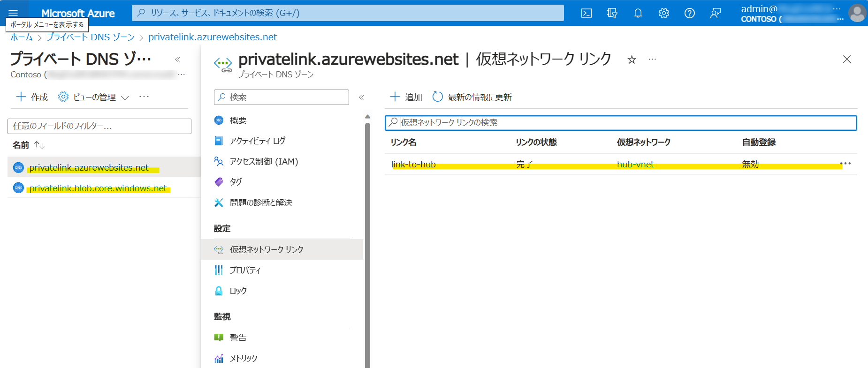Open the help question mark icon
Screen dimensions: 868x368
pos(690,13)
